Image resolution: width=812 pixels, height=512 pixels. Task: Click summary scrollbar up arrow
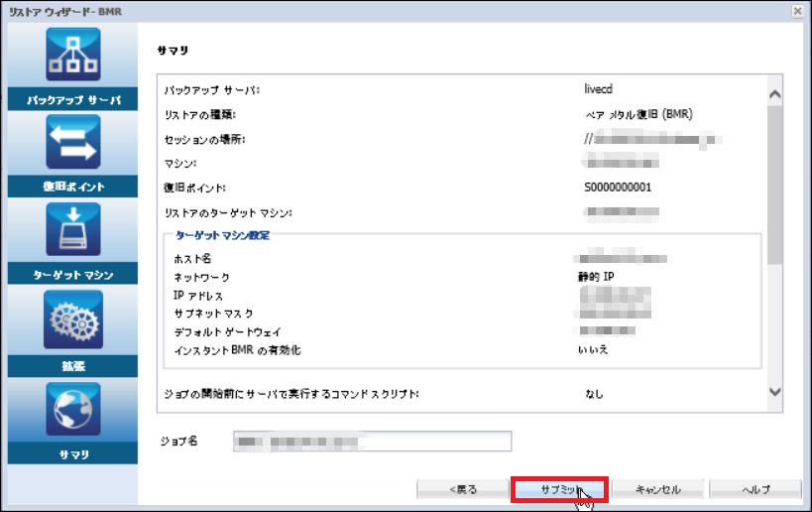tap(774, 94)
